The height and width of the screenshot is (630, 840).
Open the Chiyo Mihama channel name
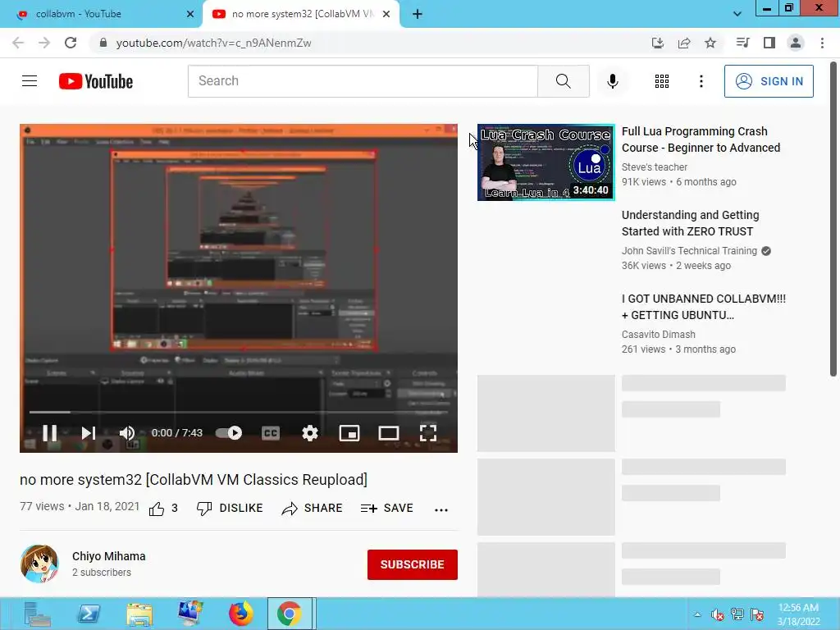pyautogui.click(x=109, y=556)
